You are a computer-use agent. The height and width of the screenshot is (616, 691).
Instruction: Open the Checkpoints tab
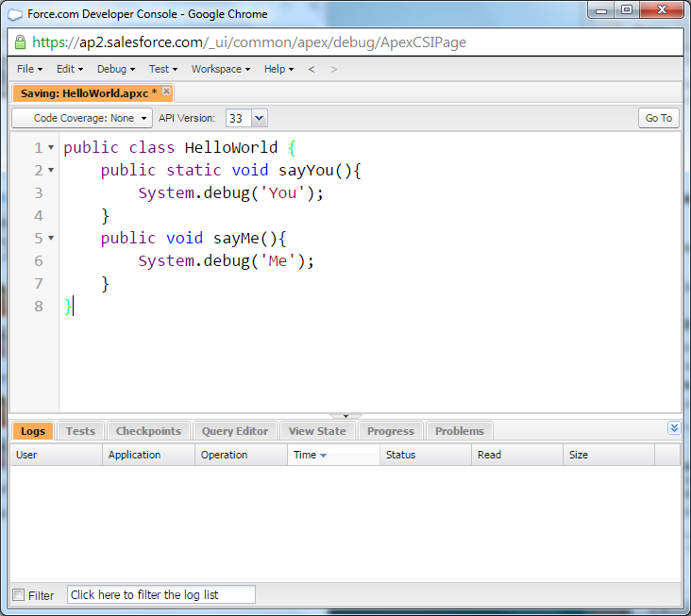point(148,431)
